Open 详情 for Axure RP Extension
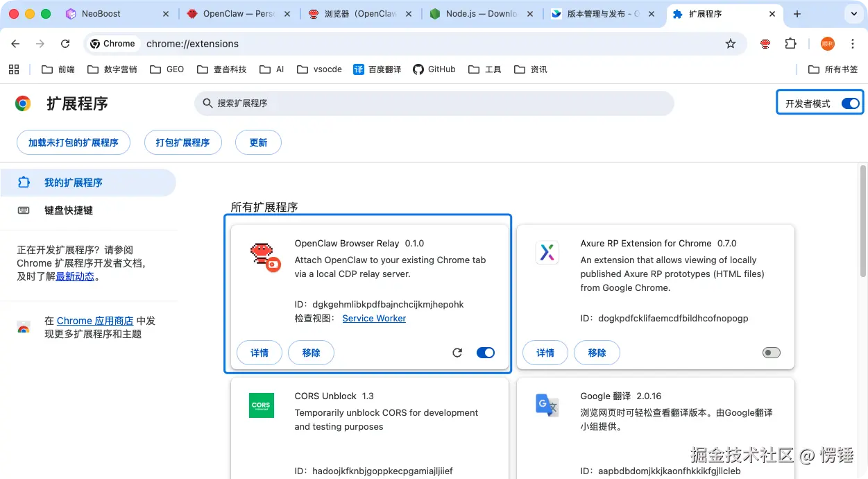 (545, 353)
